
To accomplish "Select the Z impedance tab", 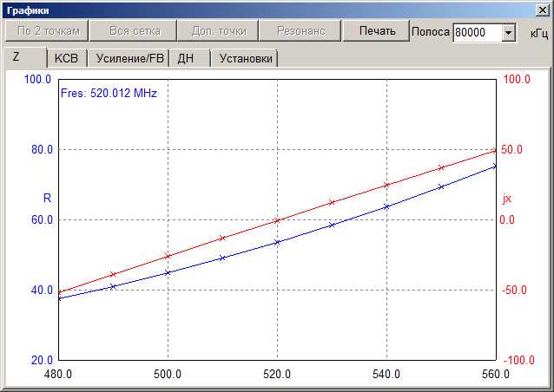I will (x=16, y=57).
